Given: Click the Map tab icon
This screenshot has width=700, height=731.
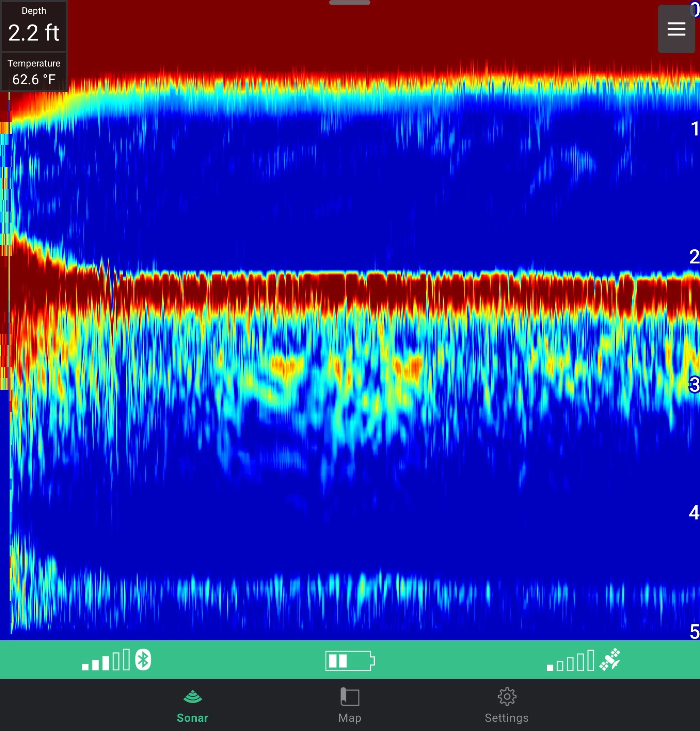Looking at the screenshot, I should click(350, 696).
